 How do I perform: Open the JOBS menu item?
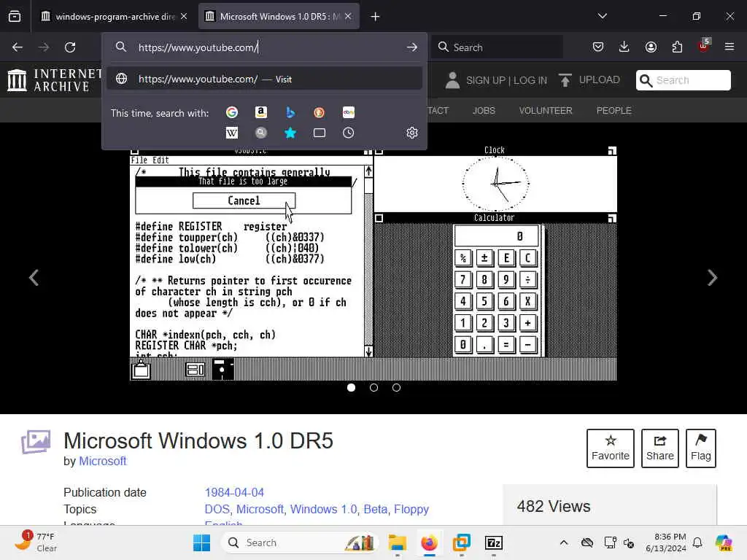(484, 111)
